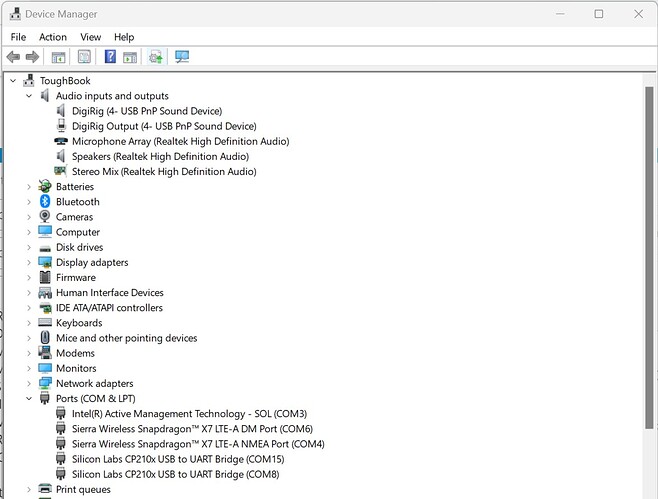Click the ToughBook computer root icon

(29, 80)
